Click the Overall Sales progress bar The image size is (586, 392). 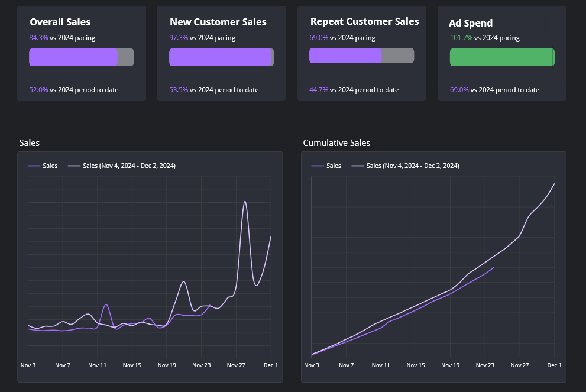[82, 57]
